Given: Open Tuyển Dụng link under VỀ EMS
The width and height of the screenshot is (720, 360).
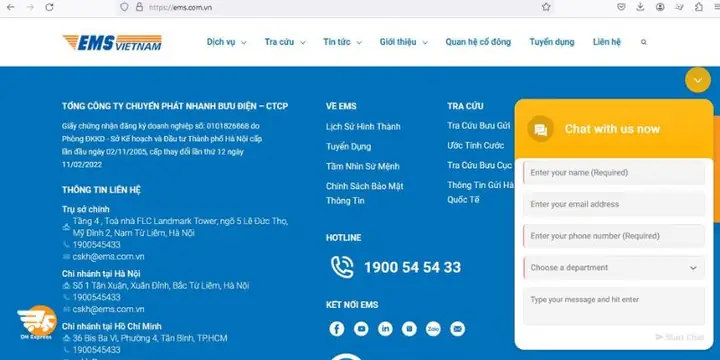Looking at the screenshot, I should click(349, 147).
